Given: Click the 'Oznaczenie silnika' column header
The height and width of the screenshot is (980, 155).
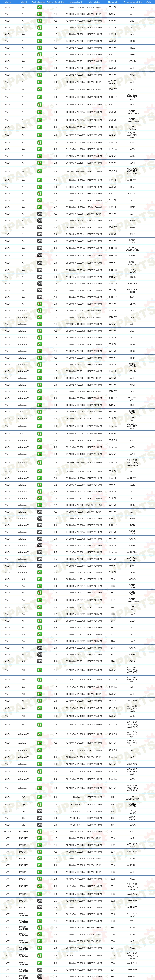Looking at the screenshot, I should (133, 2).
